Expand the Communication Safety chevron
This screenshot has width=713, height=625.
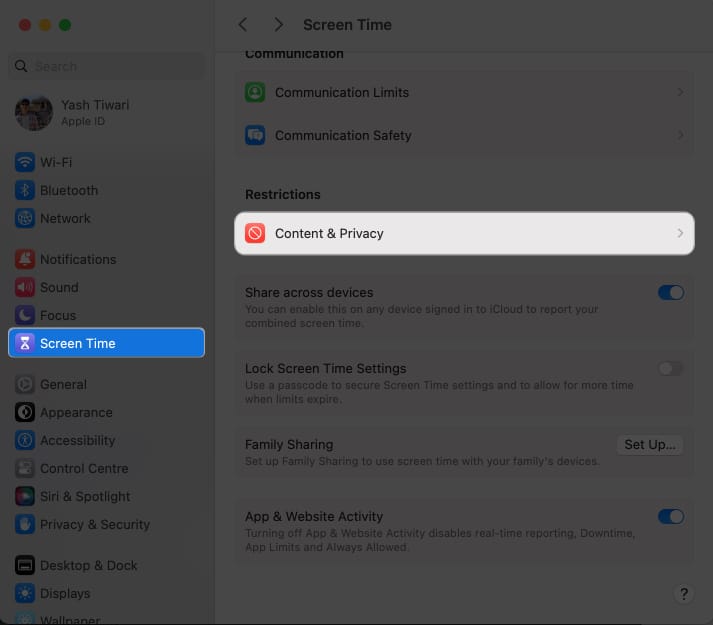(x=680, y=135)
